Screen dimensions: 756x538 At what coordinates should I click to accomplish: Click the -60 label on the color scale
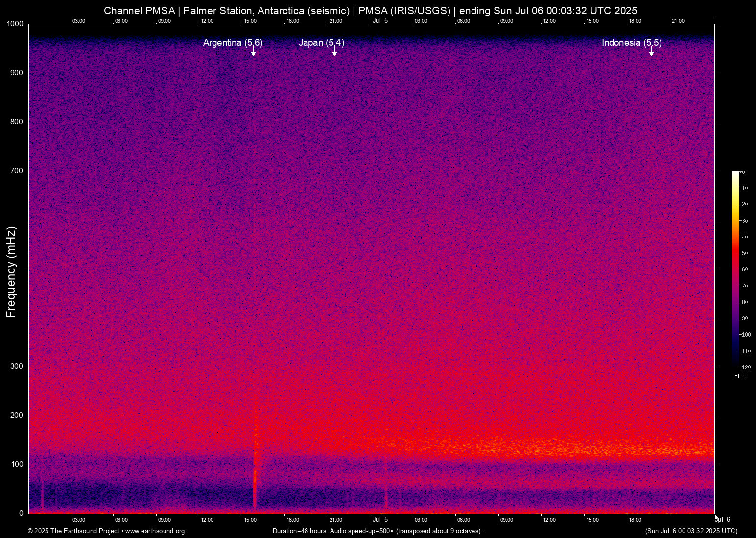pyautogui.click(x=744, y=269)
